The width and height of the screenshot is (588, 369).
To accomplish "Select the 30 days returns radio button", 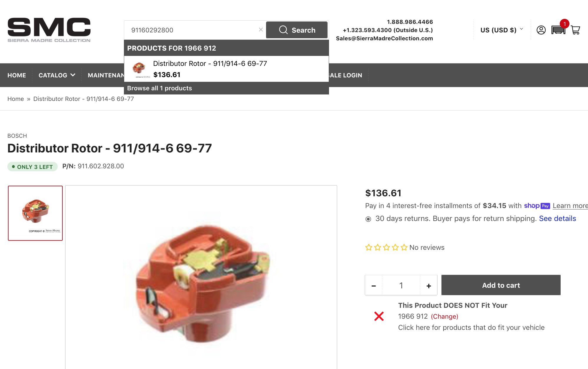I will [x=368, y=219].
